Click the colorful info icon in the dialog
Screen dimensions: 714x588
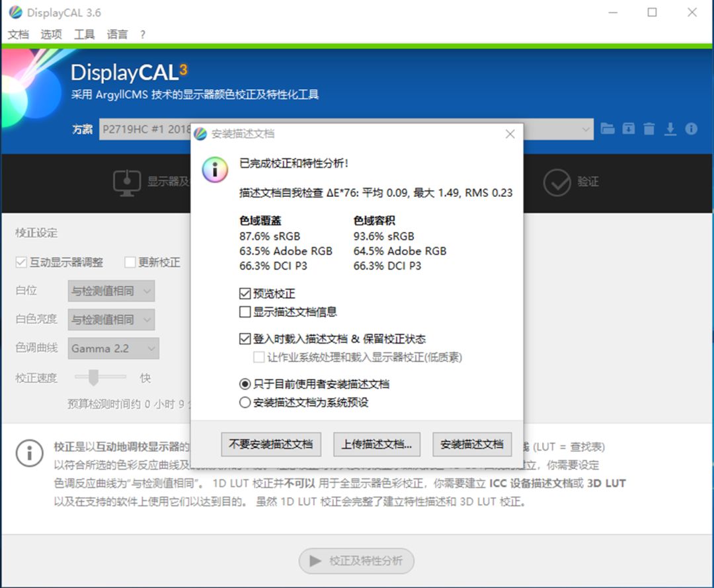(x=215, y=170)
